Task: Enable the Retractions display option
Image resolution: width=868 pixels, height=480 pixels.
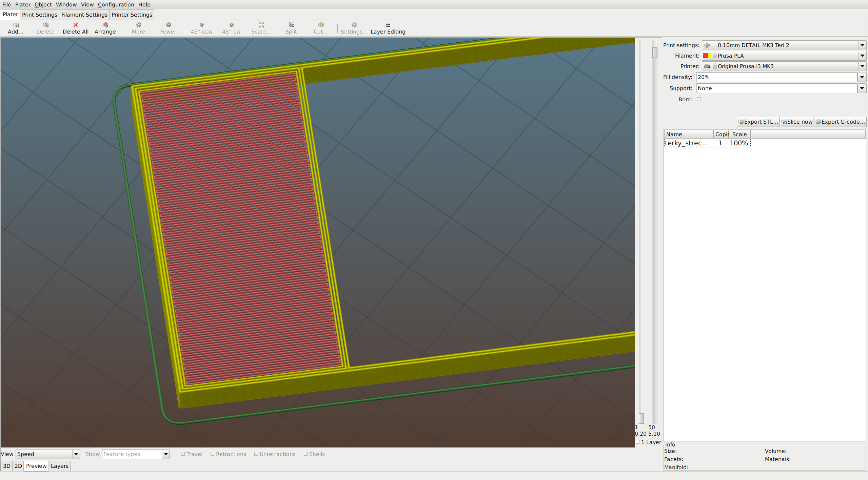Action: (212, 454)
